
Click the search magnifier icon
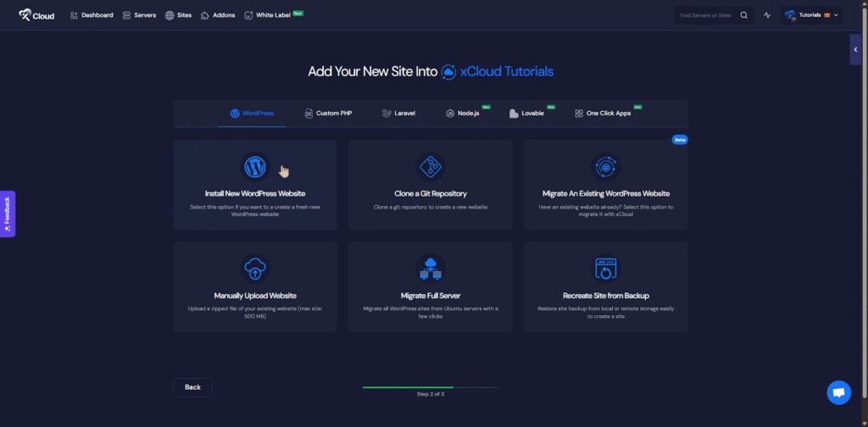(744, 15)
